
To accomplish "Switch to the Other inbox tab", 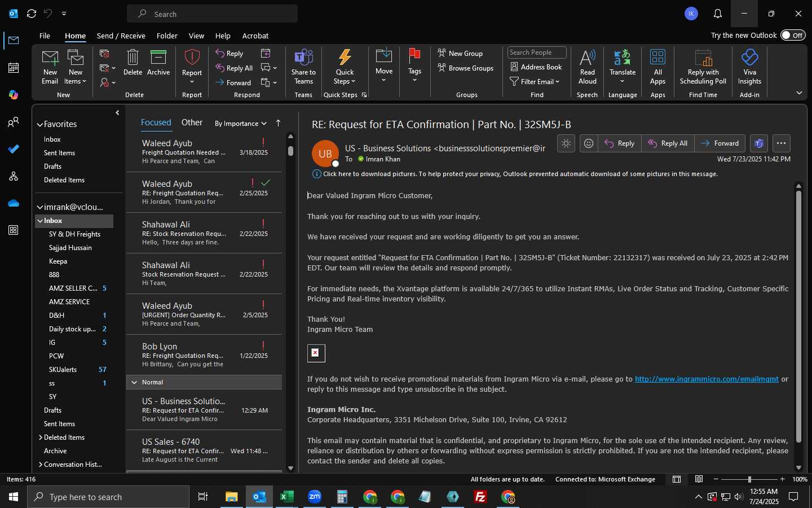I will 192,122.
